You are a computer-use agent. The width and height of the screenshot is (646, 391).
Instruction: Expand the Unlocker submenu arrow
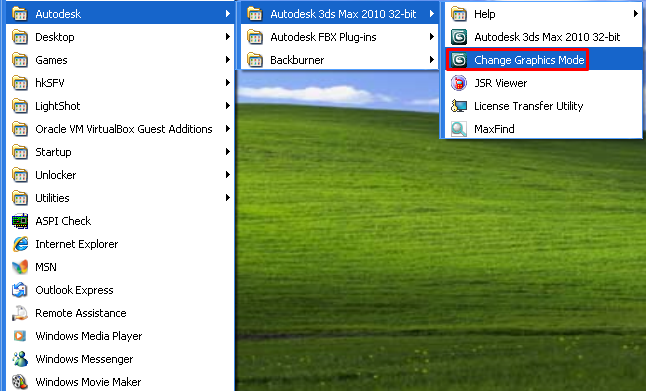tap(227, 175)
